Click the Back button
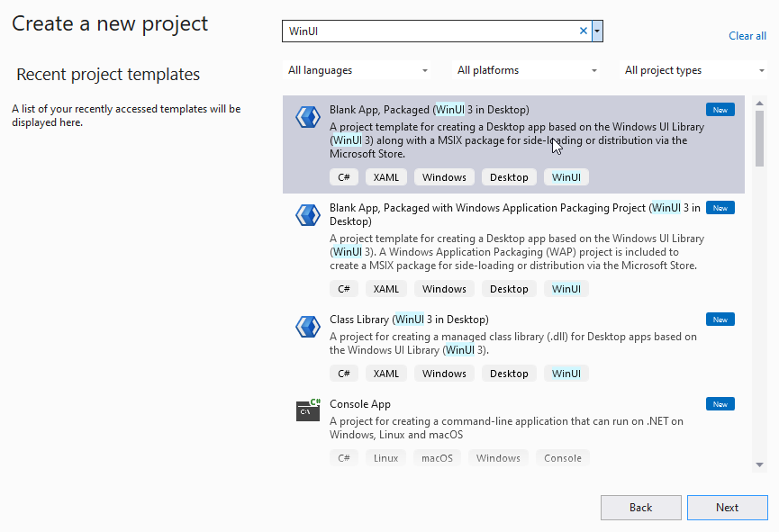 click(640, 507)
